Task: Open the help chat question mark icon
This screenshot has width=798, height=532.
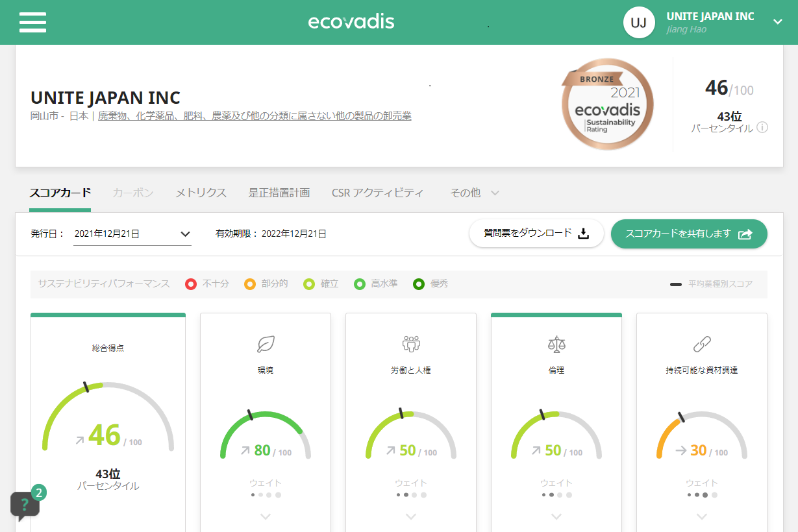Action: click(25, 506)
